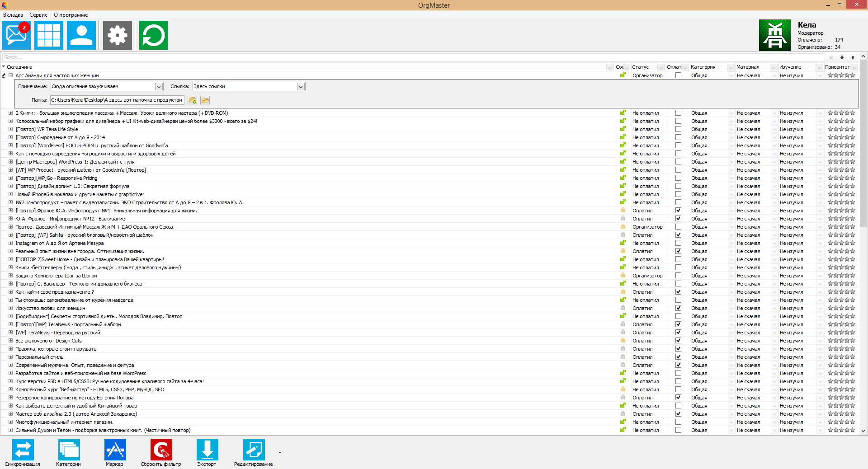Open the Примечание dropdown arrow

[x=159, y=87]
